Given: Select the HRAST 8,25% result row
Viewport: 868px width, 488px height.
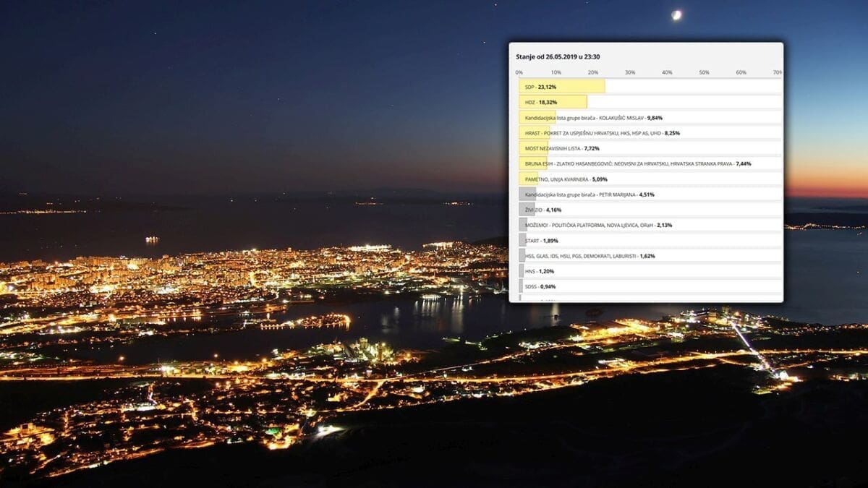Looking at the screenshot, I should (602, 133).
